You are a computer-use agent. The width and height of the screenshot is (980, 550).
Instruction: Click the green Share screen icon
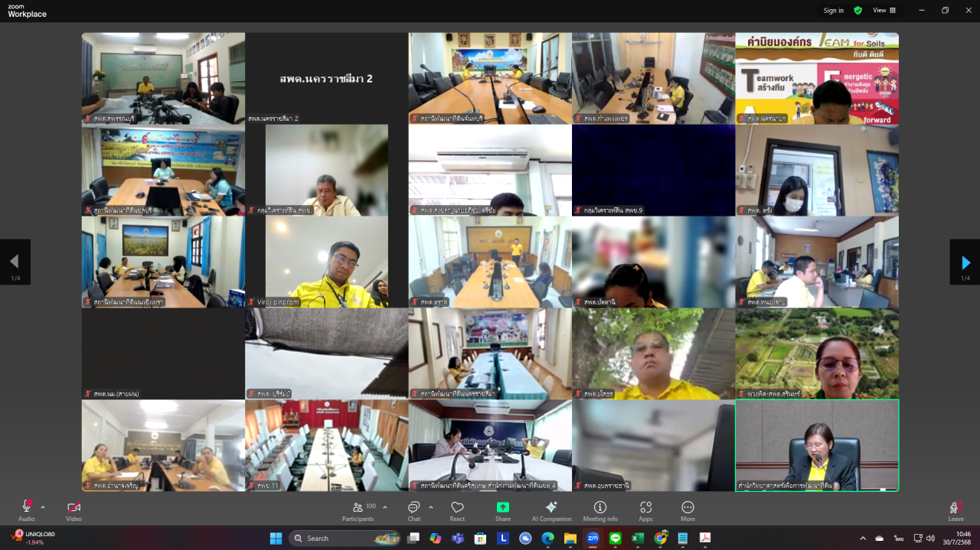coord(503,508)
